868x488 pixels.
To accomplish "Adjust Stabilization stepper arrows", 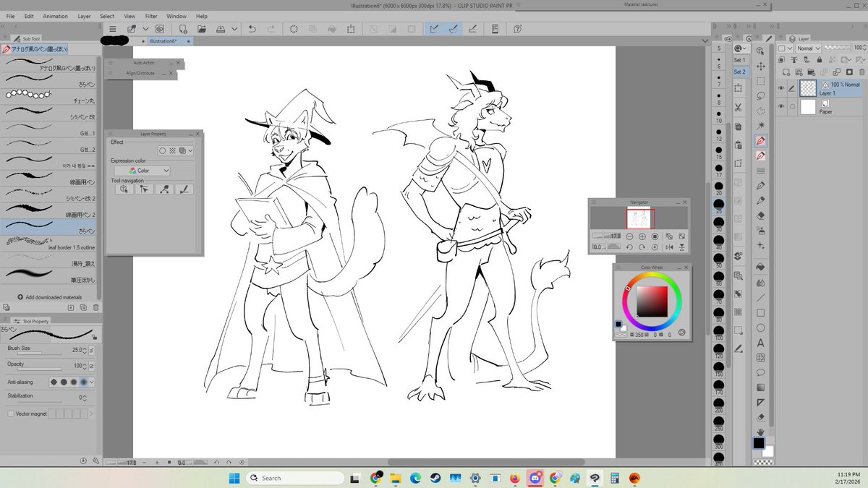I will pyautogui.click(x=84, y=398).
